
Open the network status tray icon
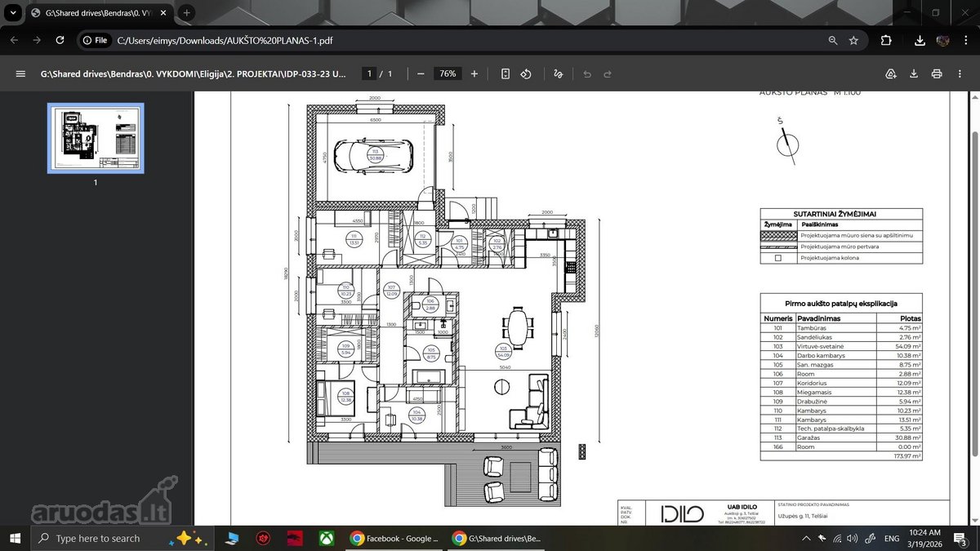[x=835, y=538]
